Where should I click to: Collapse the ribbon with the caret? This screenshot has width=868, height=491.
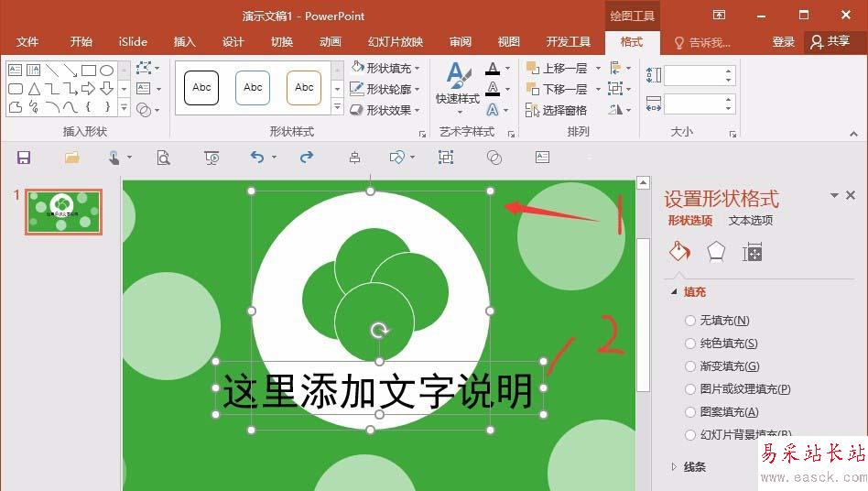pos(853,134)
